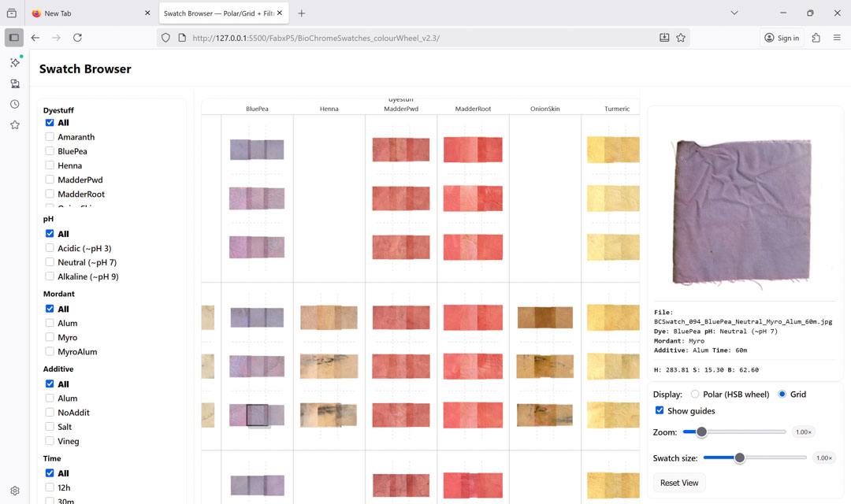Screen dimensions: 851x504
Task: Click the browser reload page icon
Action: pyautogui.click(x=77, y=38)
